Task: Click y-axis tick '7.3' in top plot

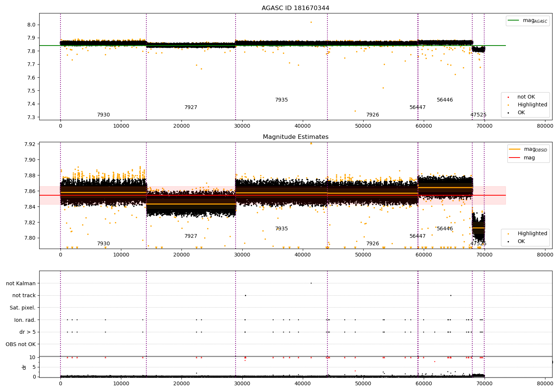Action: coord(31,118)
